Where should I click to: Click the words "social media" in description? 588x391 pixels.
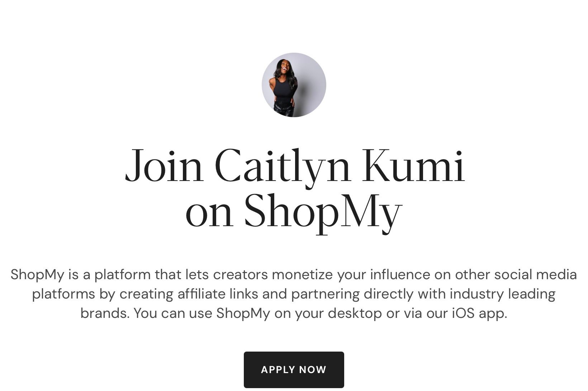pyautogui.click(x=536, y=275)
